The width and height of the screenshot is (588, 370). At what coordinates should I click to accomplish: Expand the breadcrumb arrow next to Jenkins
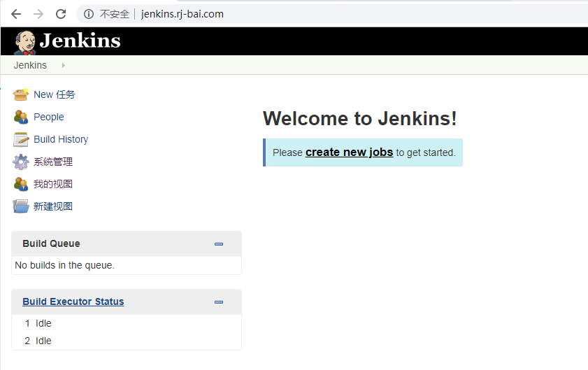(64, 65)
